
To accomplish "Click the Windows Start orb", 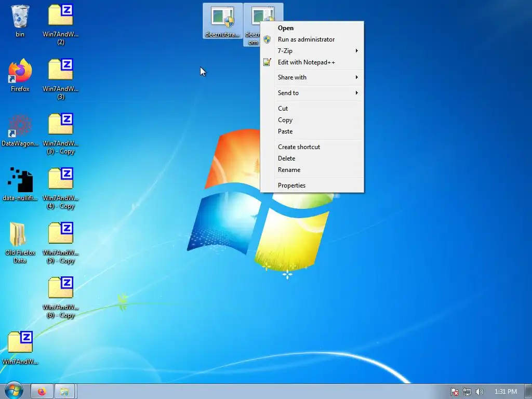I will point(14,391).
